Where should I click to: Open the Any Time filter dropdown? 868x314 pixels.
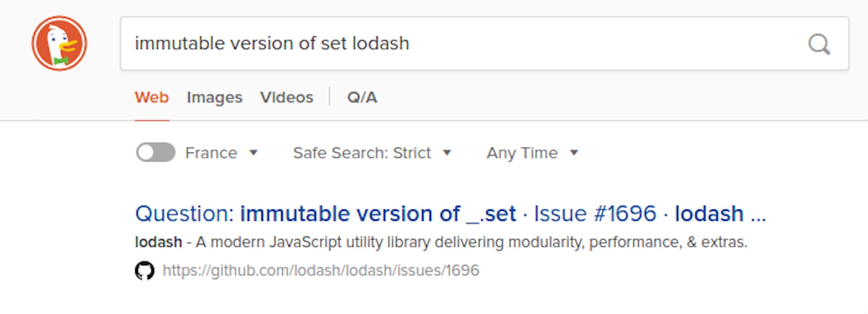point(521,153)
